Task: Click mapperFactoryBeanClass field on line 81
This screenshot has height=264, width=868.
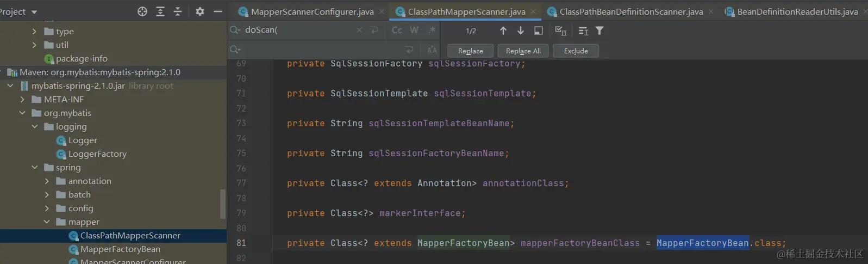Action: point(580,243)
